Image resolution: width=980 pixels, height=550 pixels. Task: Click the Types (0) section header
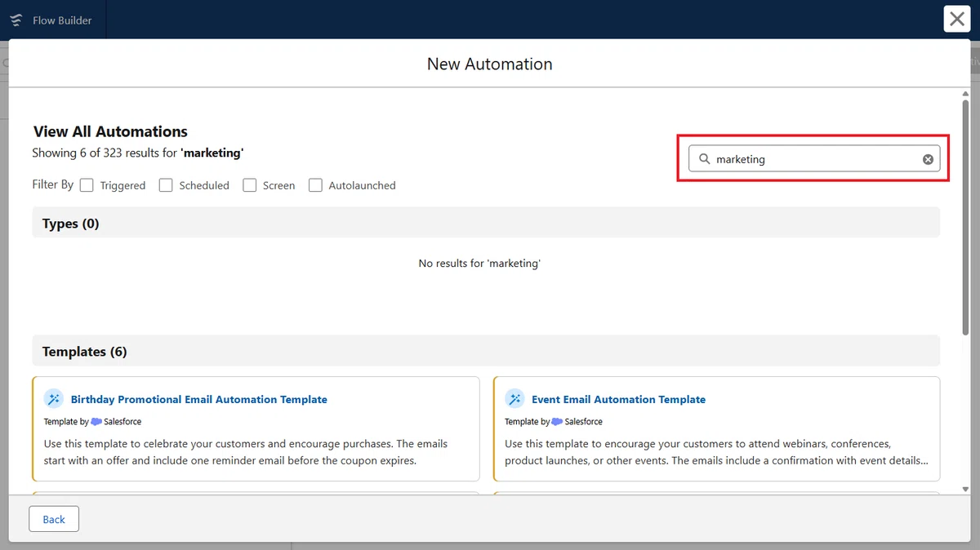[x=486, y=223]
